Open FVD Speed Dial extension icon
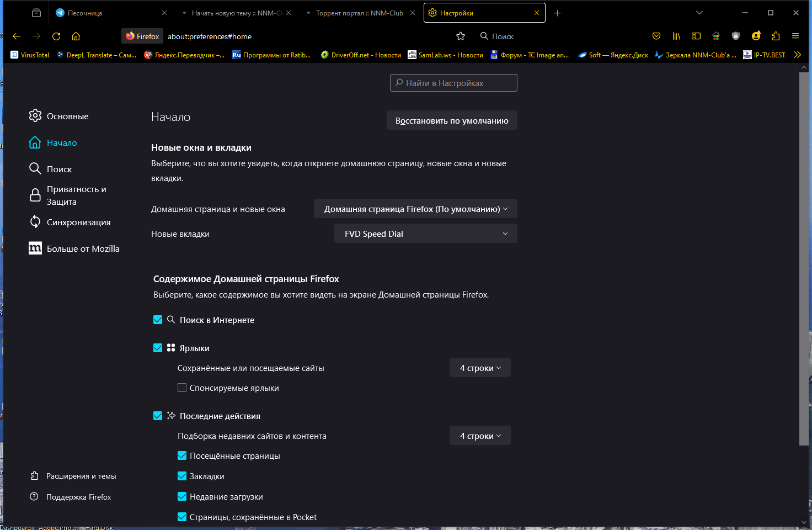Screen dimensions: 812x530 716,36
